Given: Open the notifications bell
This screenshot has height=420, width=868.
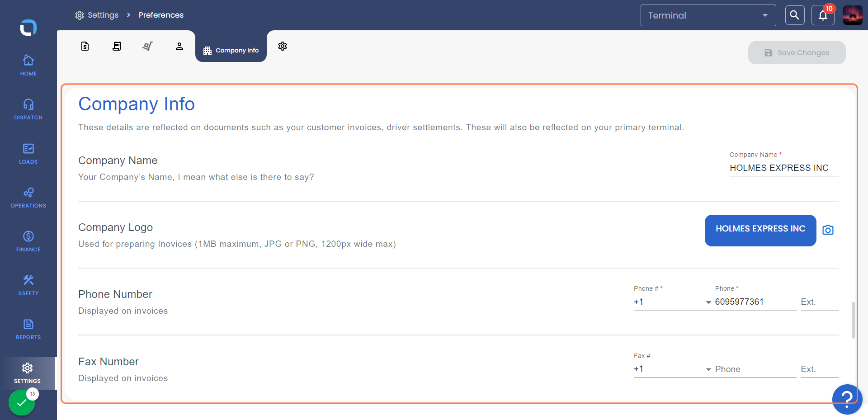Looking at the screenshot, I should coord(823,15).
